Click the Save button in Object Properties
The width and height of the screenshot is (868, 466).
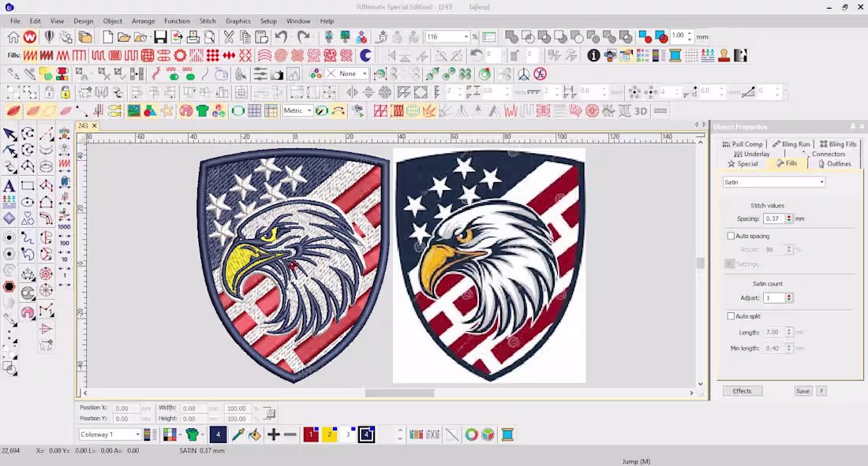[803, 391]
